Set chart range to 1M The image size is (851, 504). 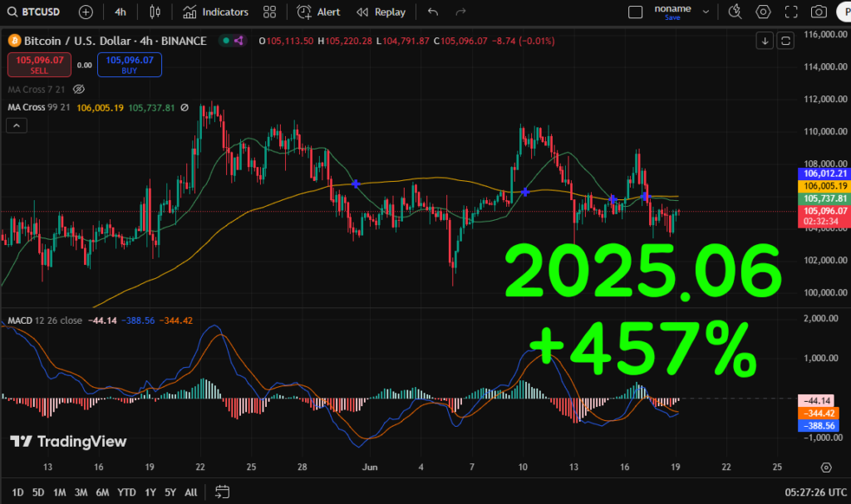pyautogui.click(x=60, y=492)
